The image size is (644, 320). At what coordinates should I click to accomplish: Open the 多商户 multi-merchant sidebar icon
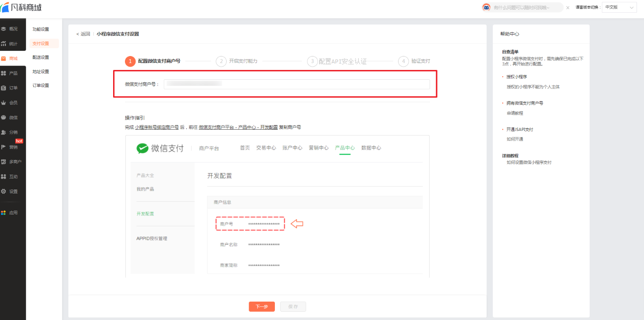click(4, 162)
